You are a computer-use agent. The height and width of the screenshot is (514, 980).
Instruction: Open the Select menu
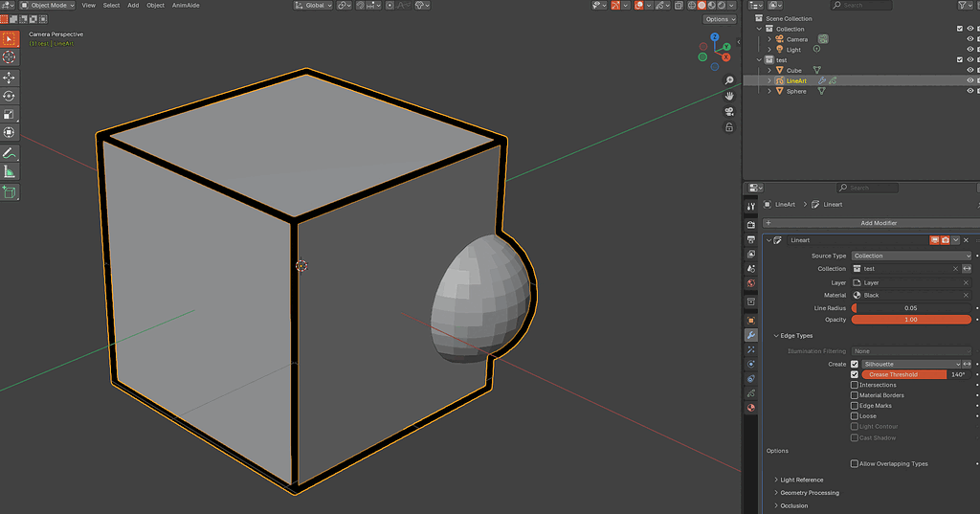coord(111,5)
